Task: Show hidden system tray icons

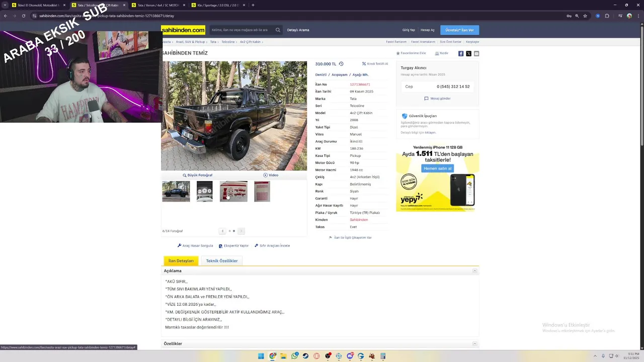Action: (595, 356)
